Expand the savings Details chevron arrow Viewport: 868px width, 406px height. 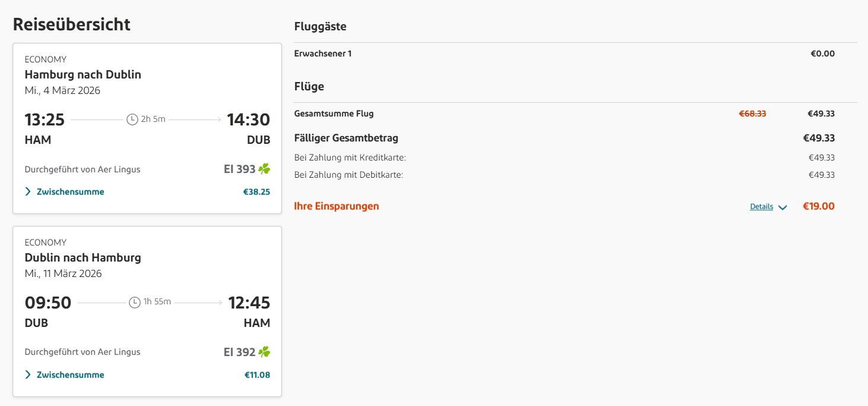pyautogui.click(x=783, y=207)
